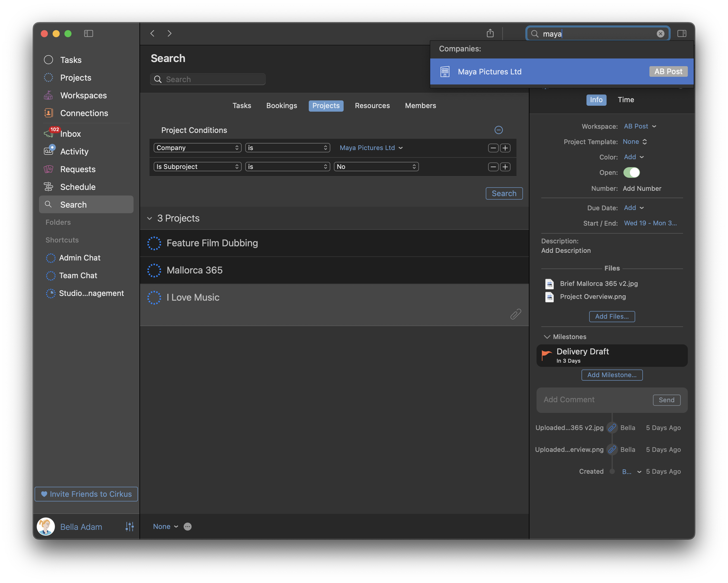Open the Workspace AB Post dropdown
Viewport: 728px width, 583px height.
tap(640, 126)
